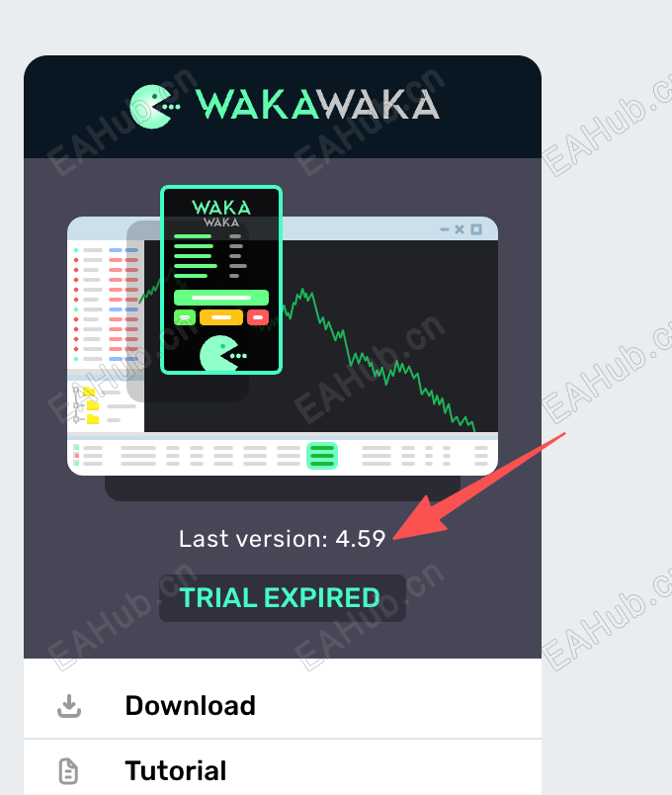This screenshot has width=672, height=795.
Task: Click the square maximize icon in illustration window
Action: 476,229
